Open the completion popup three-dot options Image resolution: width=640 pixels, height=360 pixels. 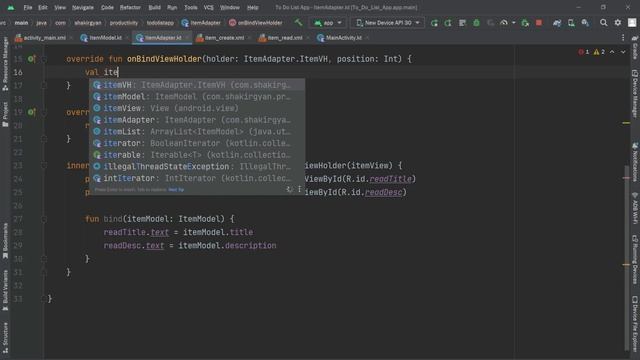click(x=299, y=189)
